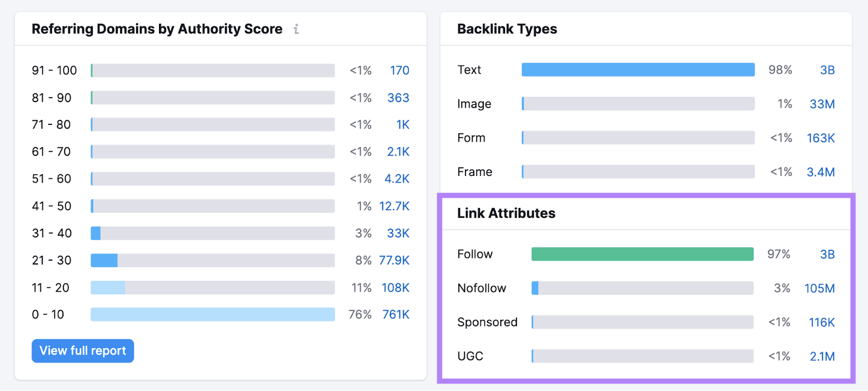Click the 105M Nofollow links count
The image size is (868, 391).
tap(819, 288)
